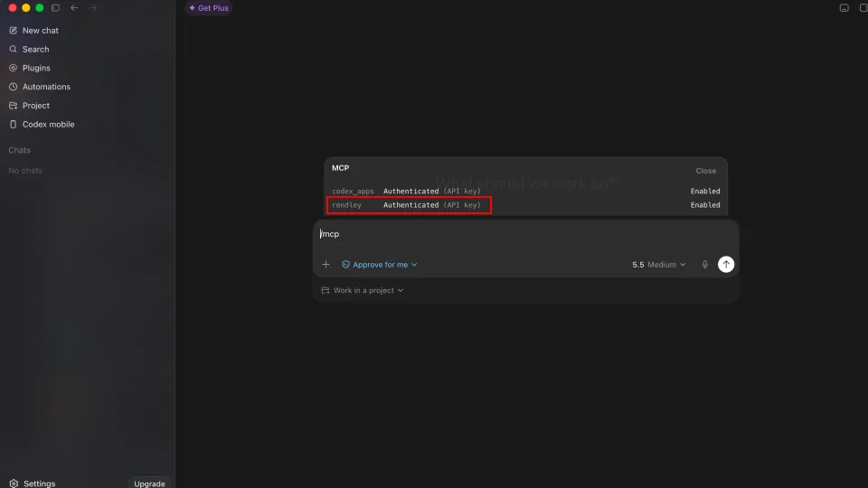Open the Work in a project dropdown
The height and width of the screenshot is (488, 868).
point(363,290)
